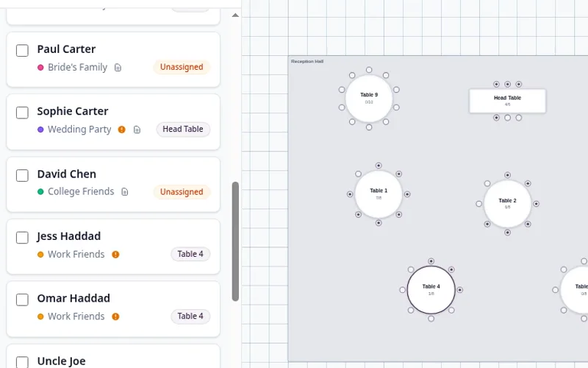The image size is (588, 368).
Task: Click Paul Carter's Bride's Family group label
Action: click(x=78, y=67)
